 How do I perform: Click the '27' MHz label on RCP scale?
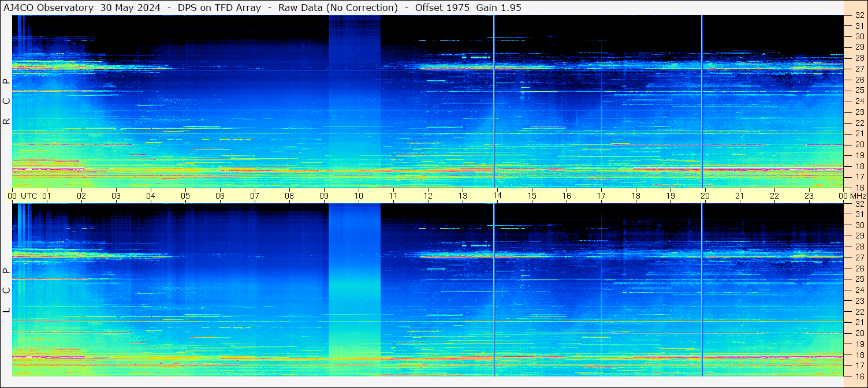[x=859, y=69]
